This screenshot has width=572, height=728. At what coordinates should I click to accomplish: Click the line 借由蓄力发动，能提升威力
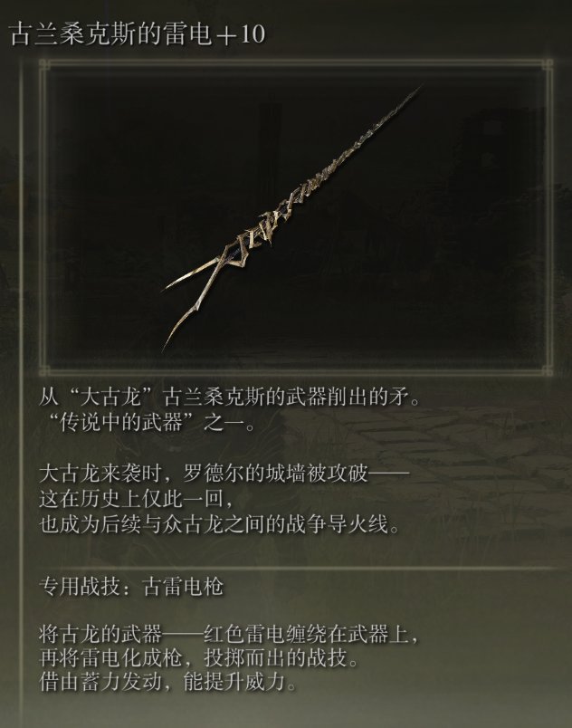pos(168,682)
